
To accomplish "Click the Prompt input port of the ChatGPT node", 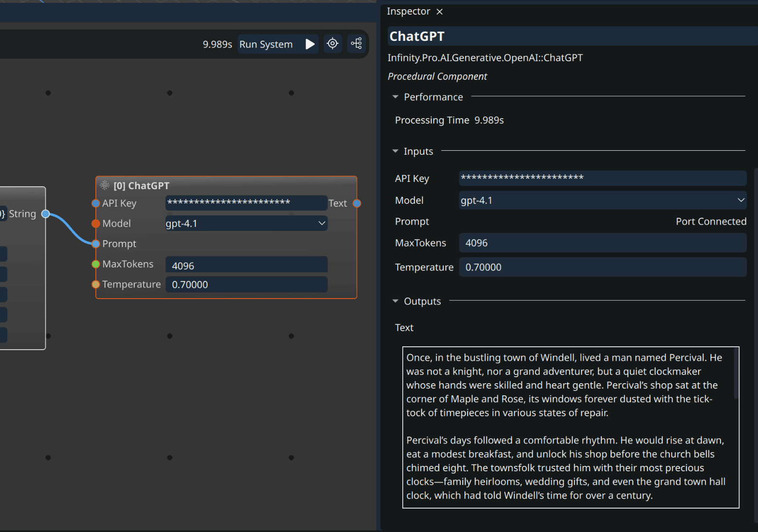I will click(x=95, y=244).
